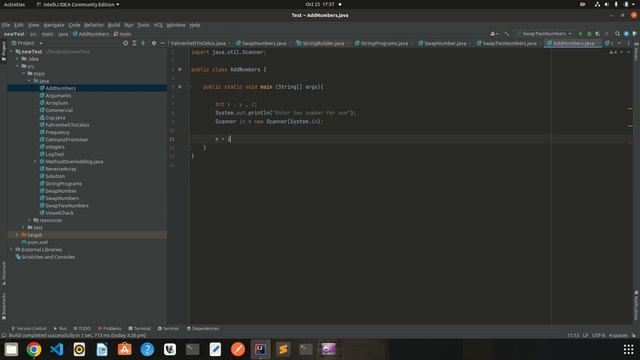Screen dimensions: 640x360
Task: Open Version Control tool window
Action: (29, 329)
